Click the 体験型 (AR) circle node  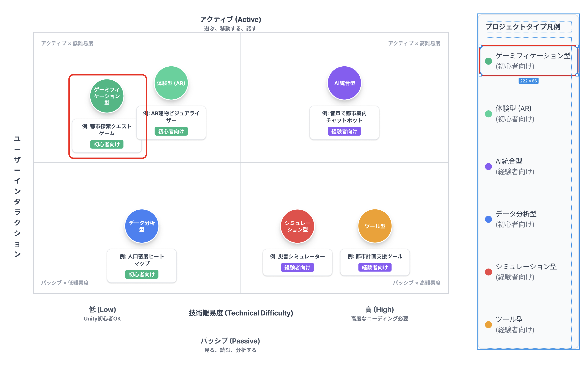point(171,83)
